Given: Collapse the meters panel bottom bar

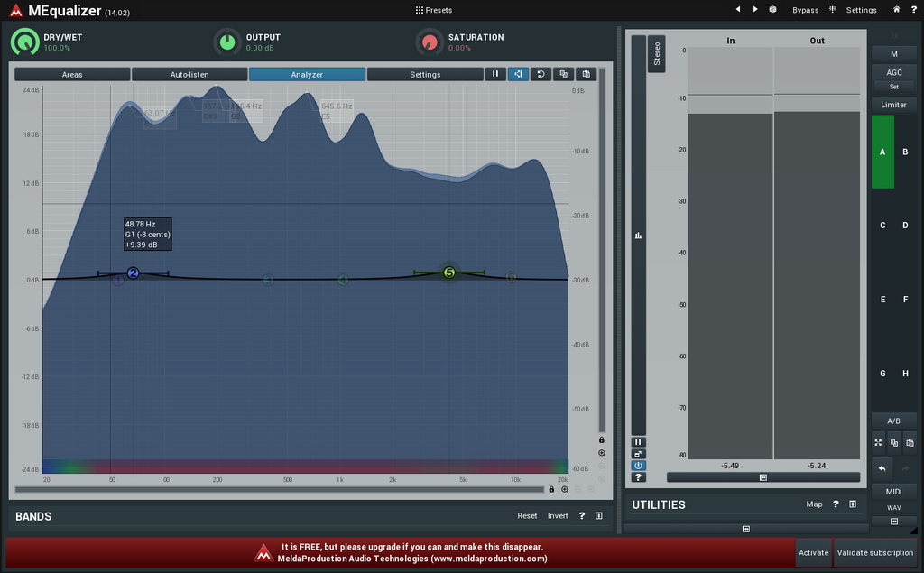Looking at the screenshot, I should 763,477.
